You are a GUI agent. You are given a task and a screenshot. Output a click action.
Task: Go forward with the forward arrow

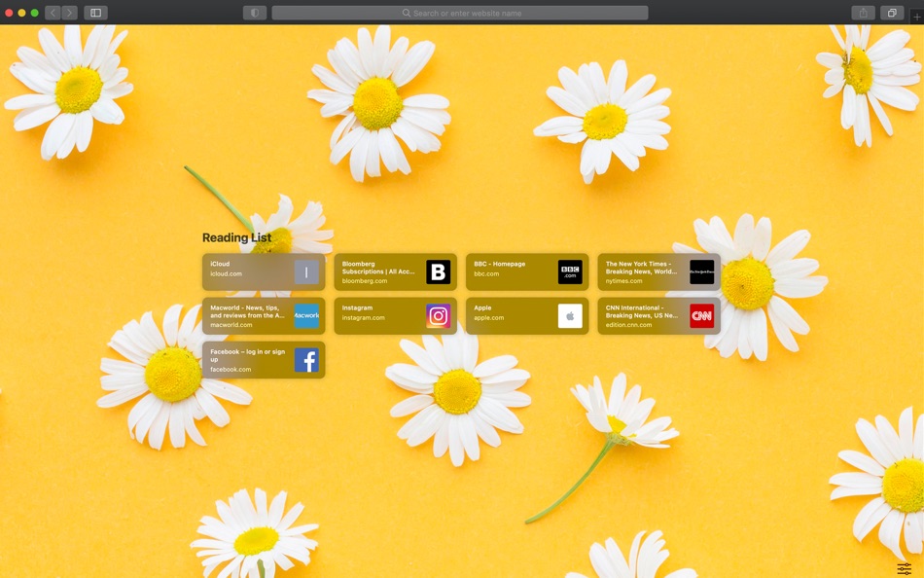pos(69,13)
